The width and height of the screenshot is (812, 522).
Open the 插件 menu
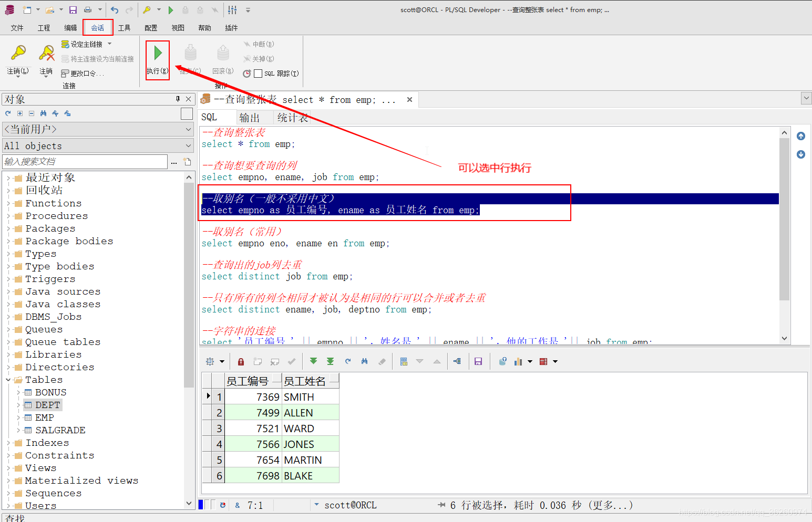coord(231,28)
